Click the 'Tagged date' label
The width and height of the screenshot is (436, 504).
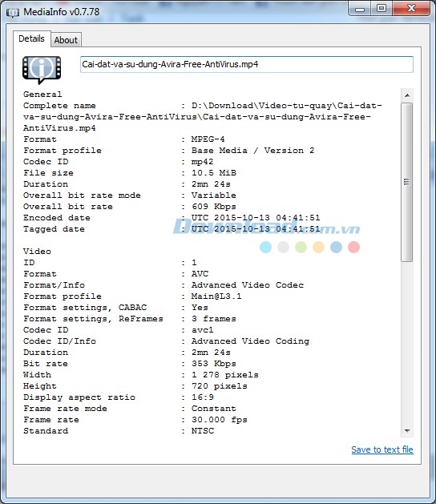tap(54, 229)
